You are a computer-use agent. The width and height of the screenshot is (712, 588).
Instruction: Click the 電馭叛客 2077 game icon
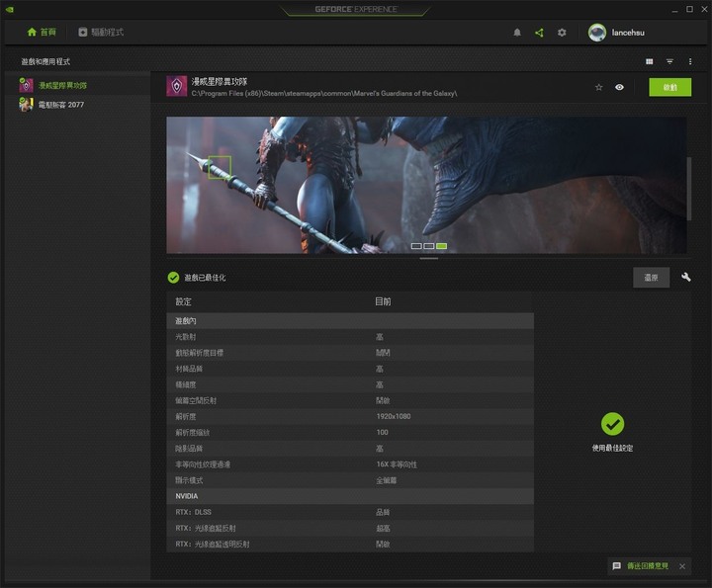pos(26,105)
